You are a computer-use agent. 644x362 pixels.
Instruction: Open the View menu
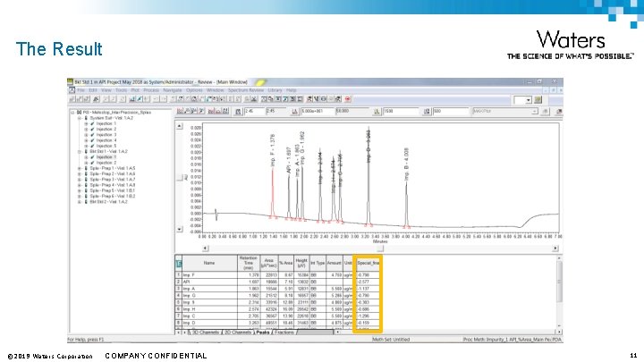click(x=106, y=90)
